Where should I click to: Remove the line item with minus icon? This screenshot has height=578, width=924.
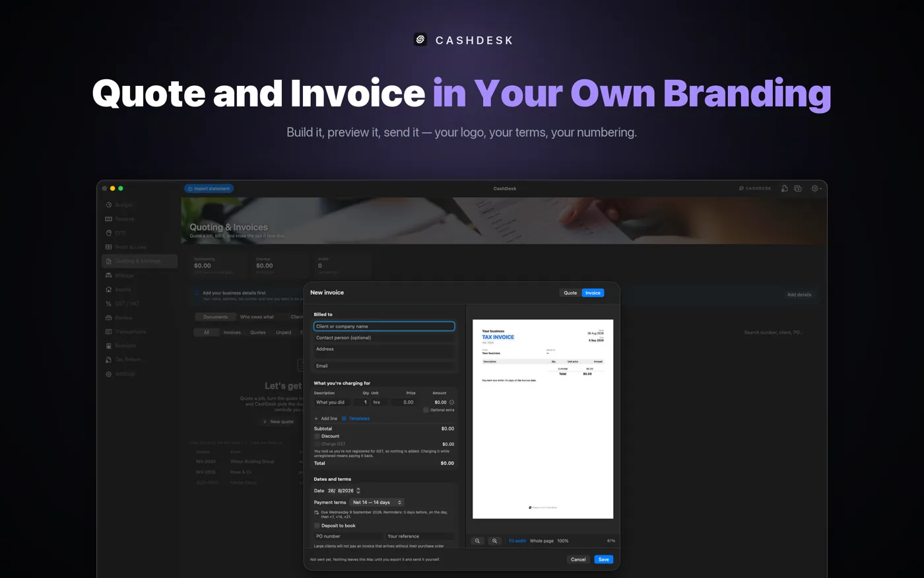(451, 402)
